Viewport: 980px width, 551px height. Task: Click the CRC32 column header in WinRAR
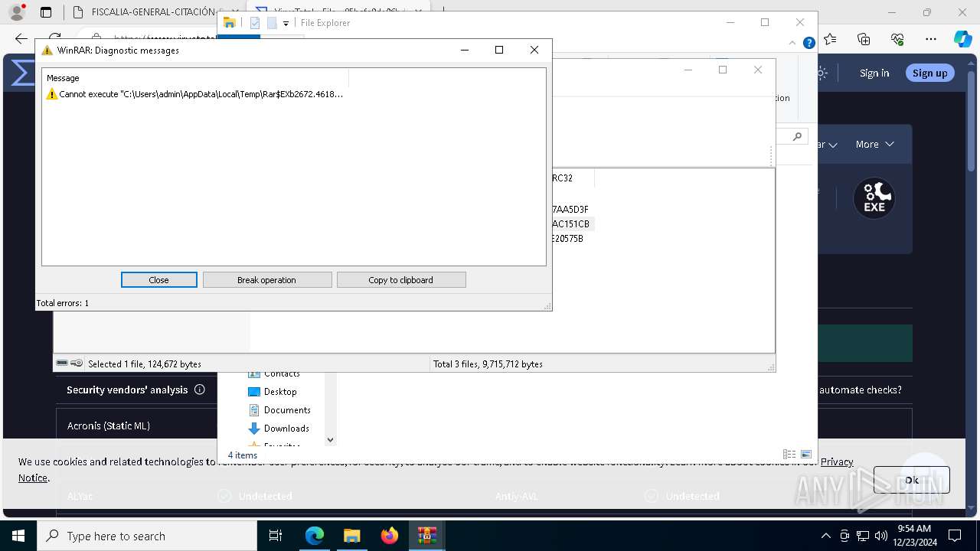[573, 178]
